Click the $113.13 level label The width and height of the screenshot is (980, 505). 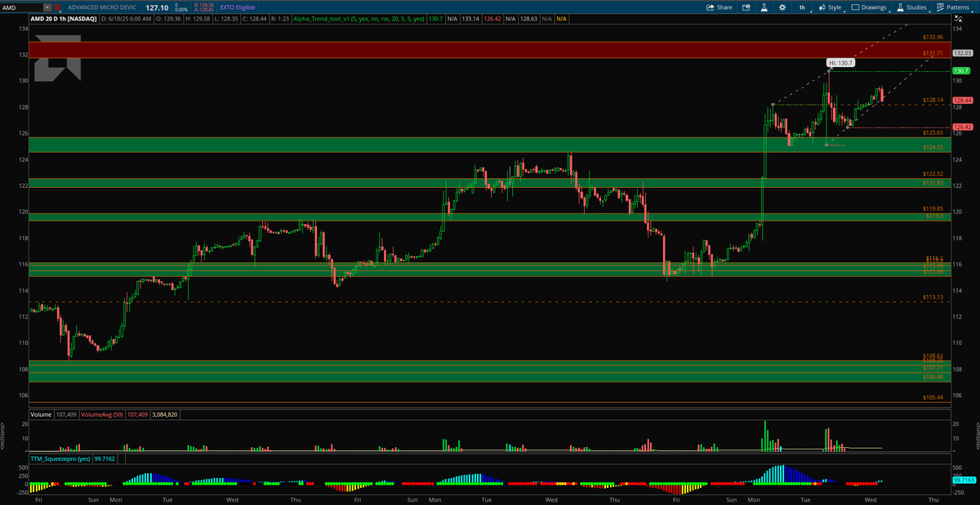(933, 297)
